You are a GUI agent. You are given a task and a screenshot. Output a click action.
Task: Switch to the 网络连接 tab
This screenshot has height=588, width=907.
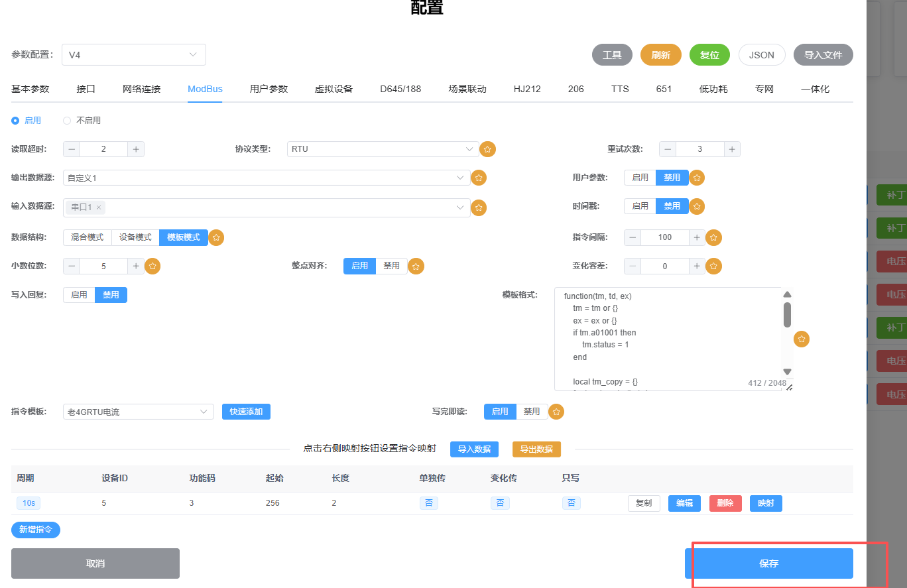141,89
